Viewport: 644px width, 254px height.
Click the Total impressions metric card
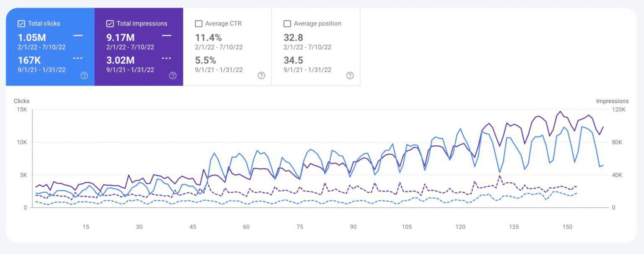pos(138,46)
